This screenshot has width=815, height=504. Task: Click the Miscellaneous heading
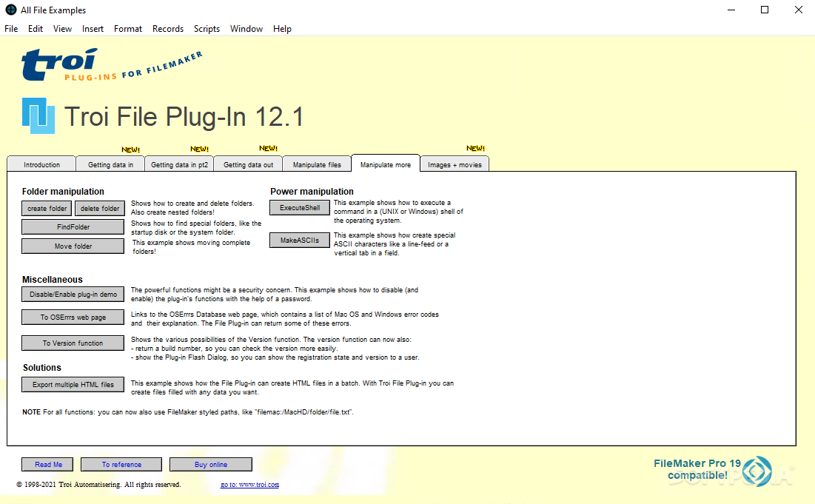(x=52, y=280)
